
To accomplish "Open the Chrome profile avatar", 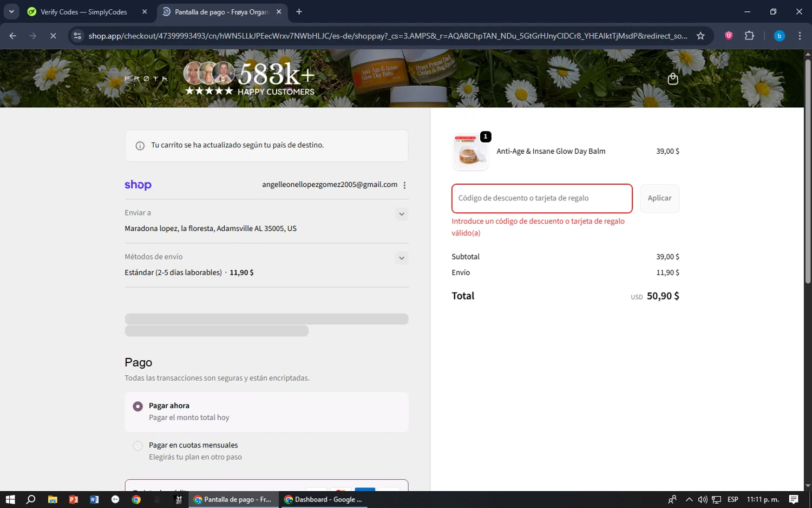I will coord(779,36).
